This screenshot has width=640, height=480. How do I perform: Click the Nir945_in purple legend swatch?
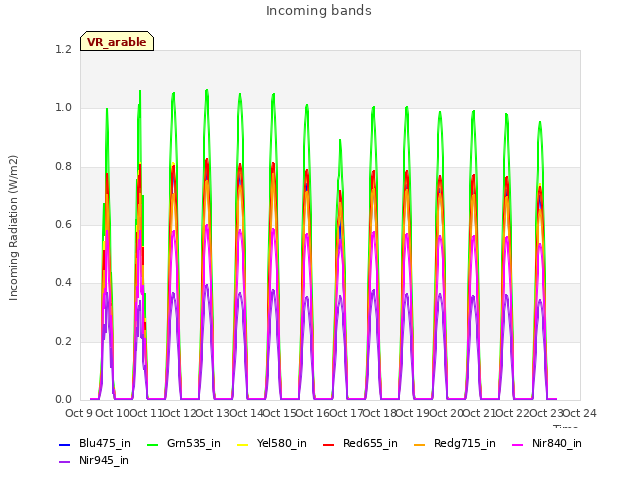tap(64, 462)
